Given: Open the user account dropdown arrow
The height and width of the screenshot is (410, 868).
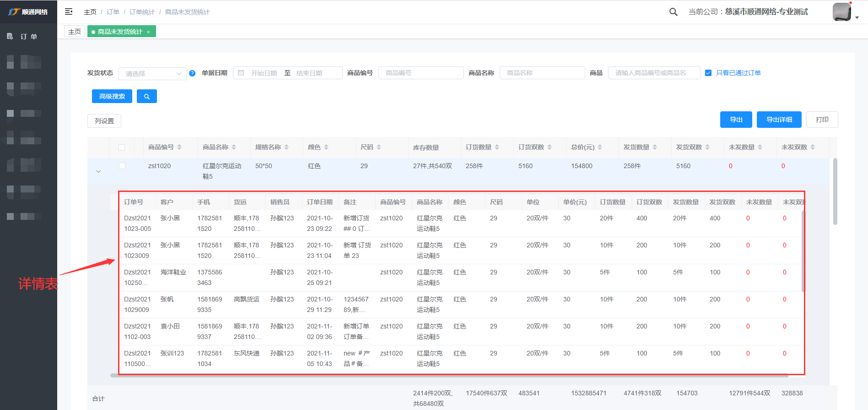Looking at the screenshot, I should [857, 17].
